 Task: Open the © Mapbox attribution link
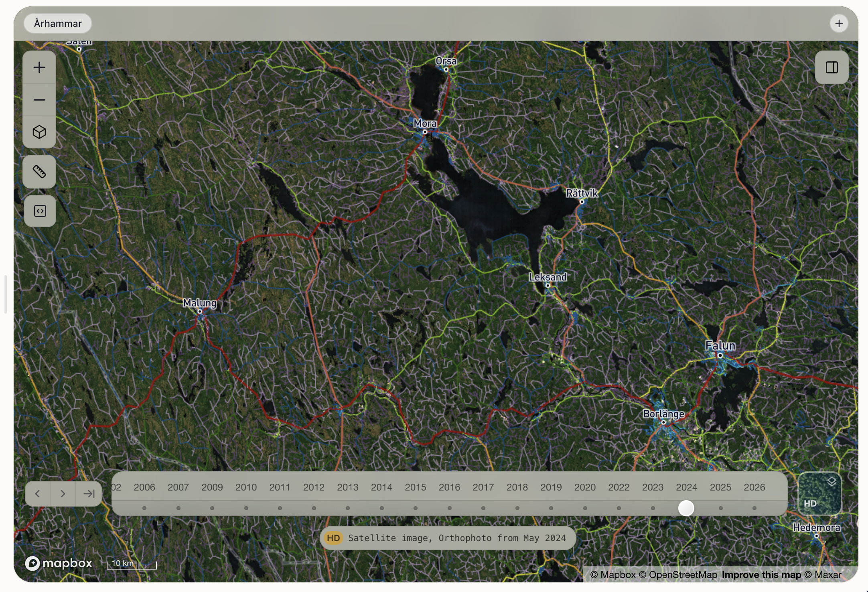tap(613, 575)
